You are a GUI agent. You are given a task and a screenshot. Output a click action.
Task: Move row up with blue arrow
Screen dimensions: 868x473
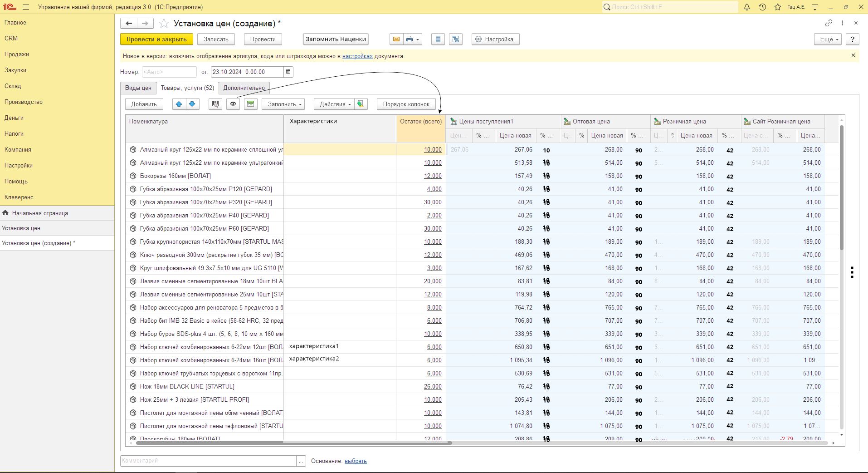(x=179, y=104)
